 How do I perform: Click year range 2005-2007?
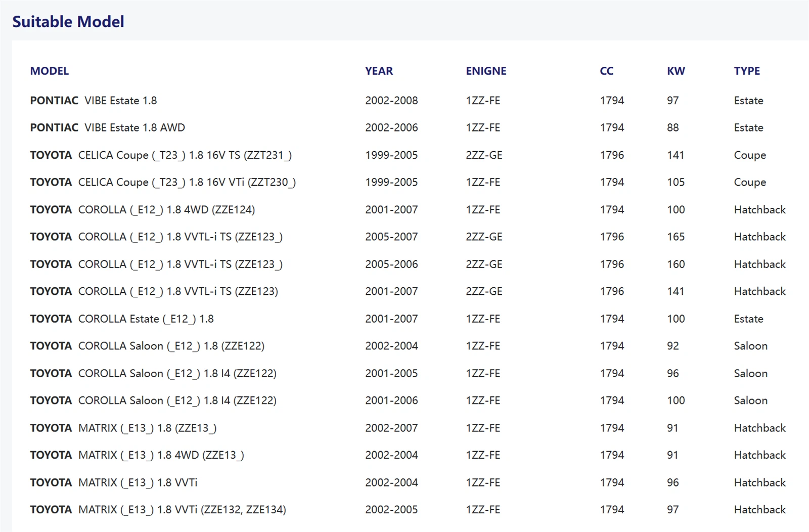[391, 237]
